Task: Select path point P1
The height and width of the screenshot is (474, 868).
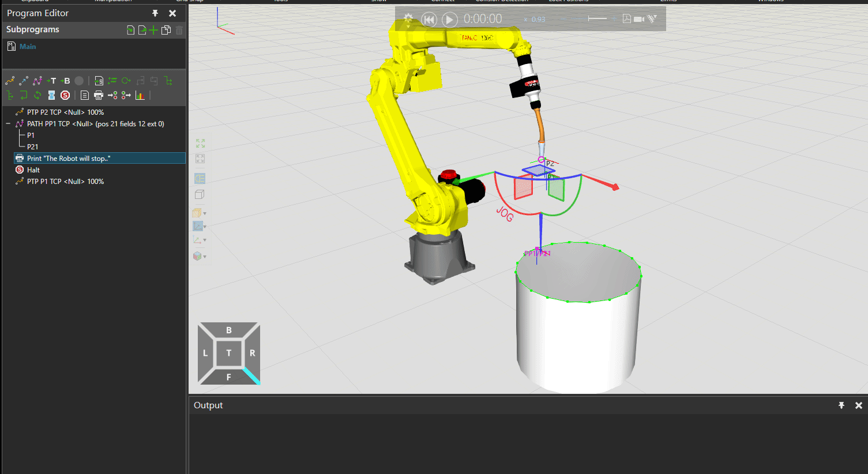Action: click(x=31, y=136)
